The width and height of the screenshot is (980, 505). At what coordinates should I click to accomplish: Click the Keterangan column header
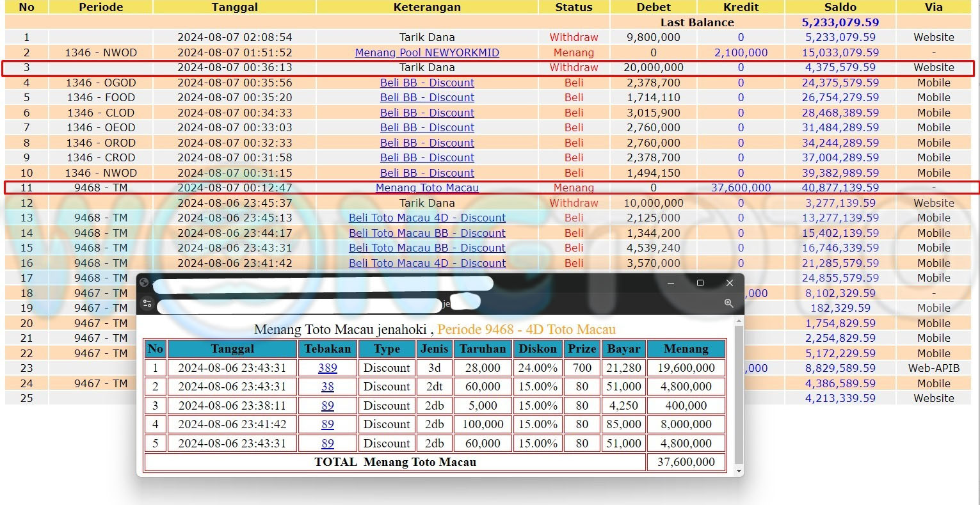coord(427,7)
